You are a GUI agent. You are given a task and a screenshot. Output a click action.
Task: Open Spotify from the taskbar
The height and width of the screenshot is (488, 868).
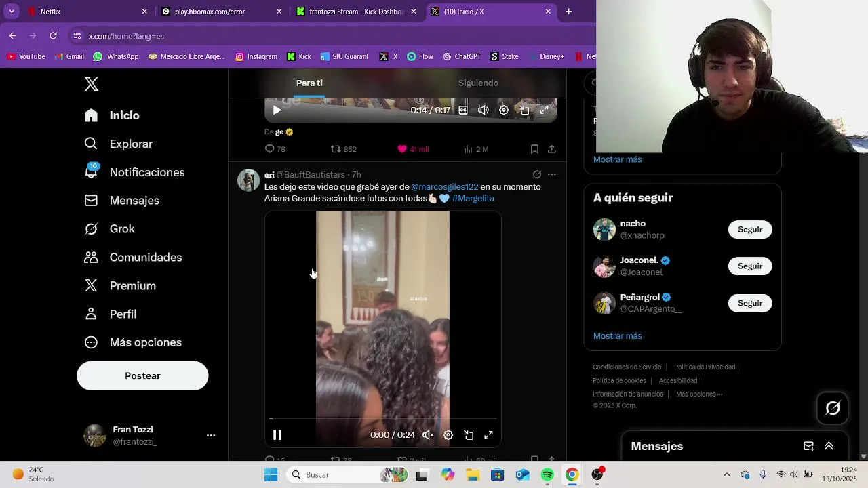[x=547, y=475]
